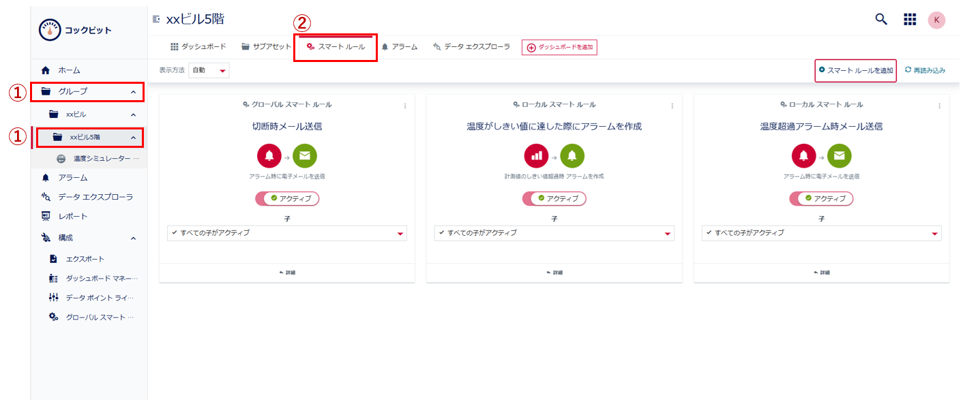Disable the 温度超過アラーム時メール送信 active switch
This screenshot has width=980, height=419.
click(821, 198)
